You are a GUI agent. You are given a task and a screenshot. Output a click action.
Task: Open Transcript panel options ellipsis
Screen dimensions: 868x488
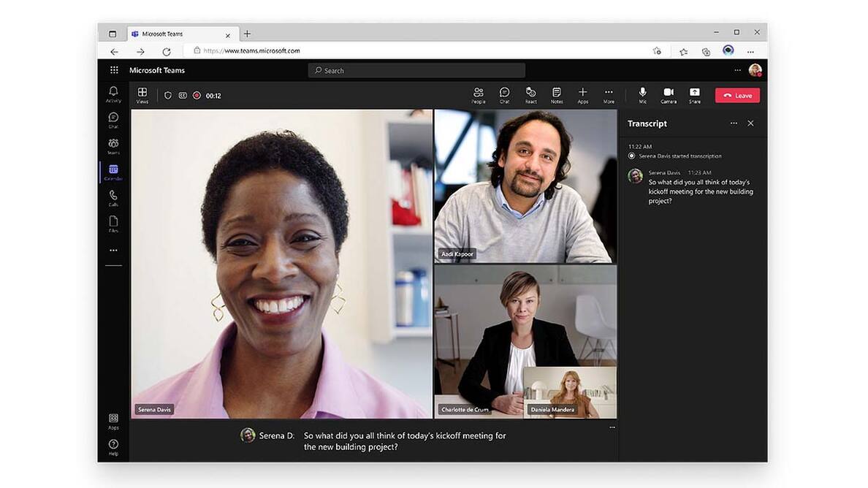click(734, 123)
